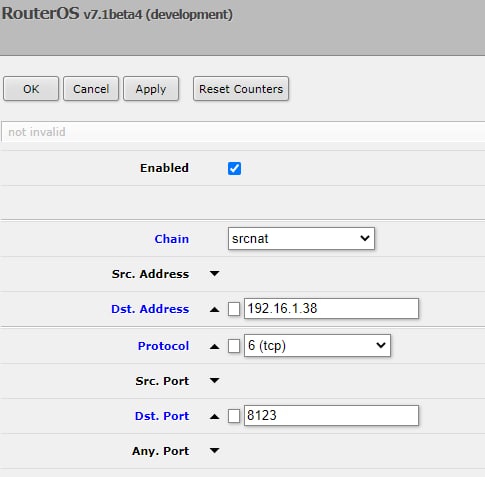Expand the Src. Port field
The image size is (485, 477).
click(x=215, y=380)
